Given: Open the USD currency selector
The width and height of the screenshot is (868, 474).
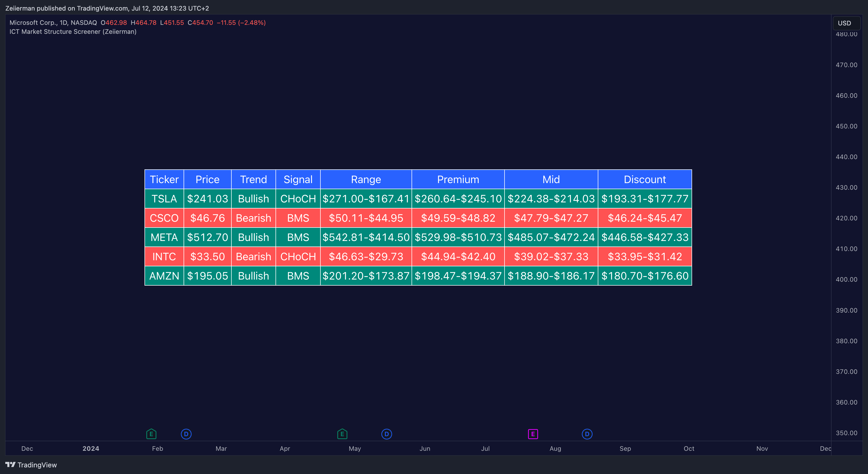Looking at the screenshot, I should click(x=846, y=23).
